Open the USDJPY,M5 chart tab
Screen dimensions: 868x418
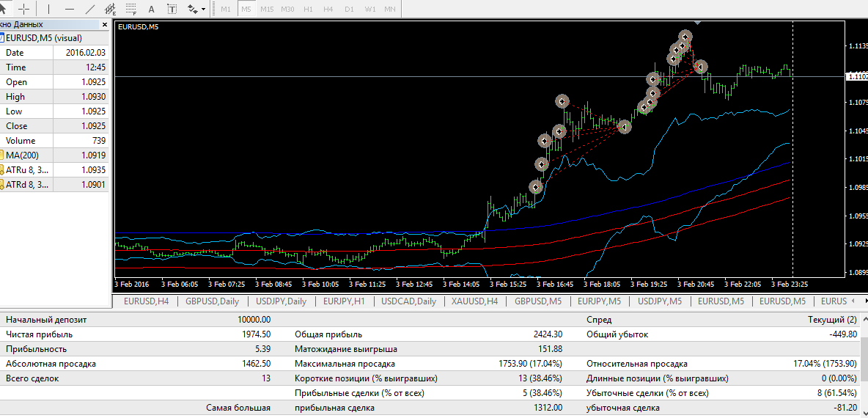coord(661,301)
